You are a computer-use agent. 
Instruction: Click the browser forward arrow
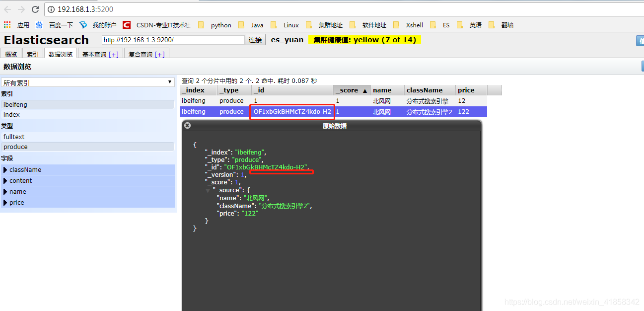click(x=21, y=9)
